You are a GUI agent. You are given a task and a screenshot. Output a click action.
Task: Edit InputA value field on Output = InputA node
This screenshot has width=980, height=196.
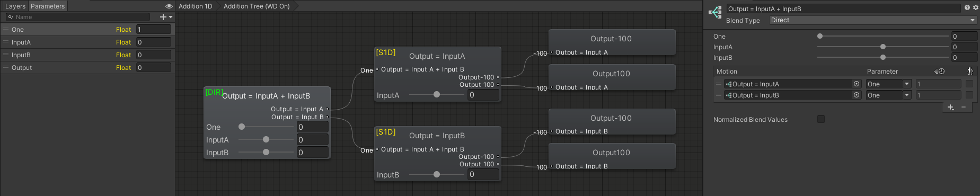pyautogui.click(x=483, y=95)
